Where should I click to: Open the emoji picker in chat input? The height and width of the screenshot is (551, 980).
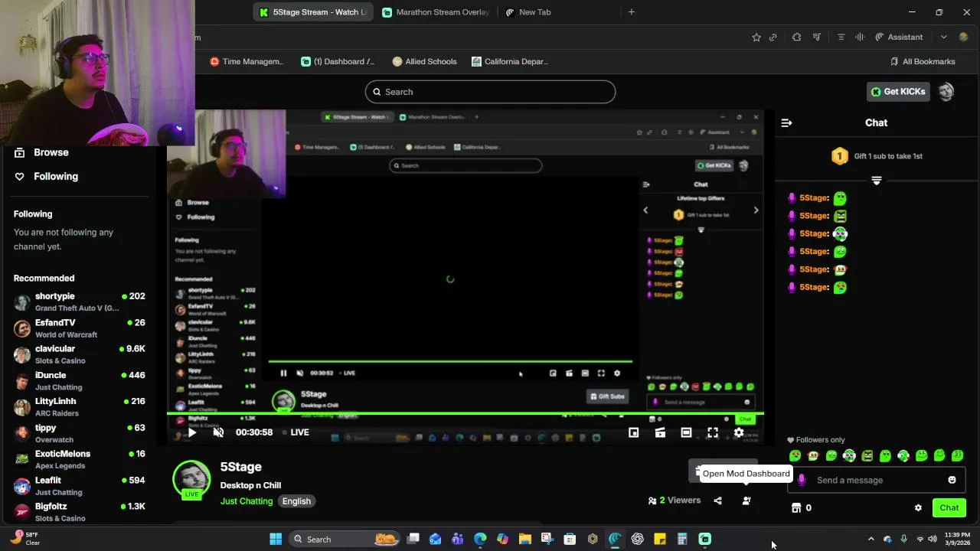[x=952, y=481]
